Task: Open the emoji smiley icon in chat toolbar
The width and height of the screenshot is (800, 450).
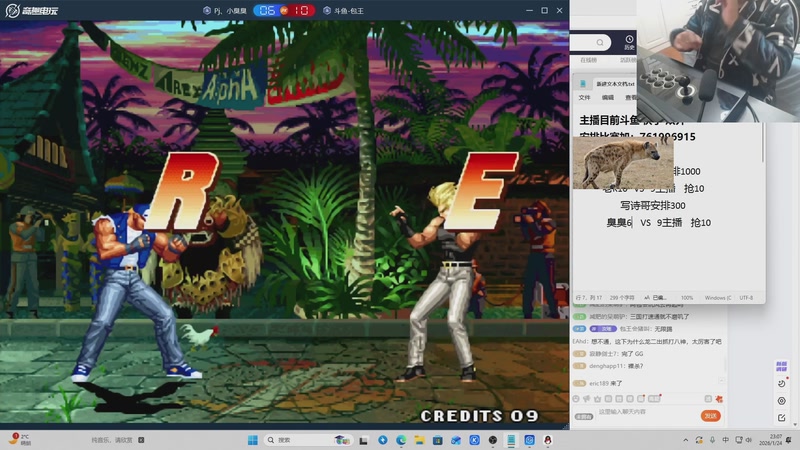Action: tap(576, 398)
